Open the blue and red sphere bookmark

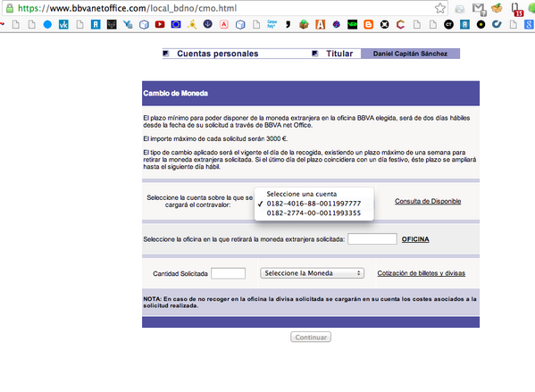pos(337,24)
